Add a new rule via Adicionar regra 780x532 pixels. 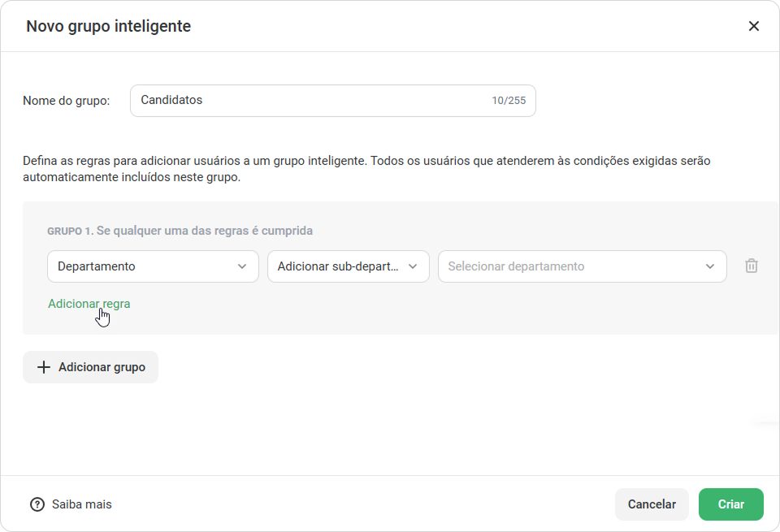click(x=89, y=304)
